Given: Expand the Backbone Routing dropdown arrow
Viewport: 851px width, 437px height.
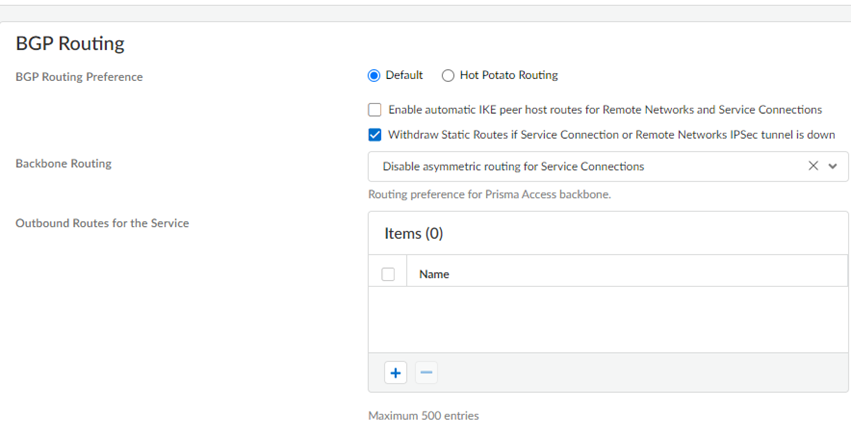Looking at the screenshot, I should pyautogui.click(x=833, y=167).
